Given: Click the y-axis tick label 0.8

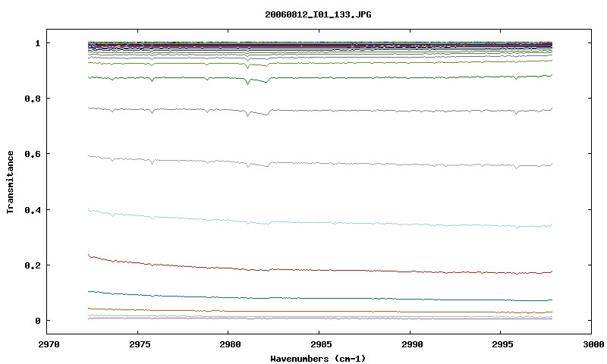Looking at the screenshot, I should coord(33,99).
